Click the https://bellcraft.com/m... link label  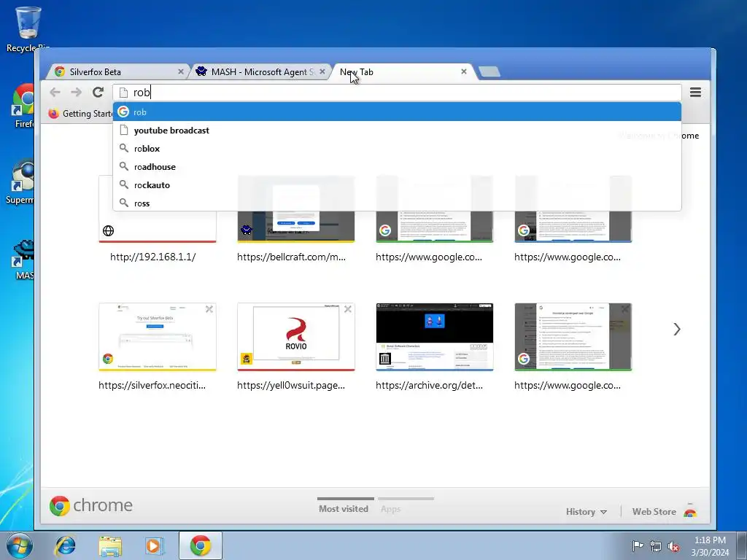(x=292, y=257)
